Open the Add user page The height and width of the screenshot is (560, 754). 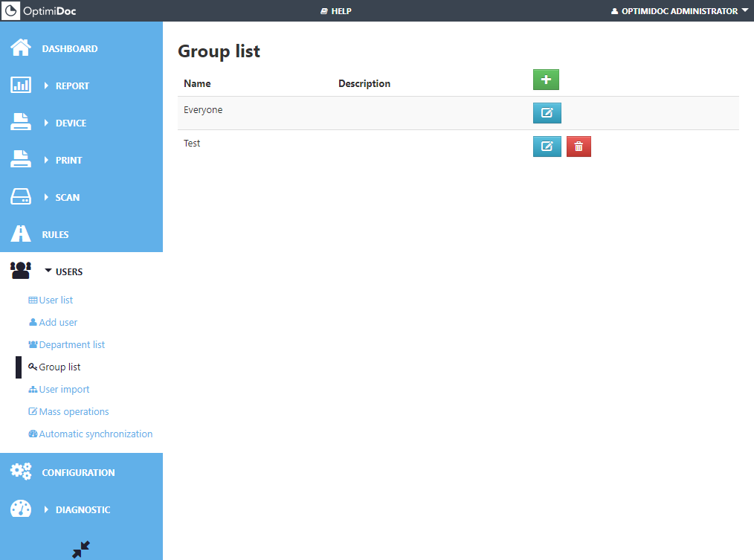coord(58,322)
